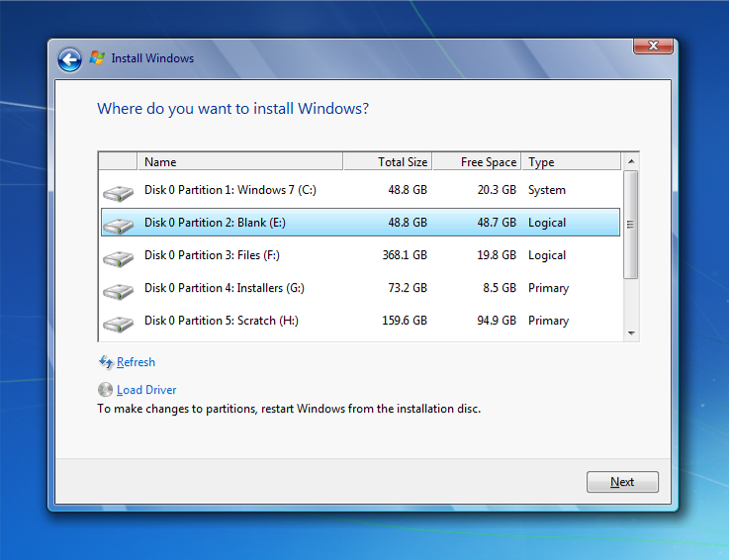729x560 pixels.
Task: Click the drive icon for Installers (G:)
Action: tap(118, 291)
